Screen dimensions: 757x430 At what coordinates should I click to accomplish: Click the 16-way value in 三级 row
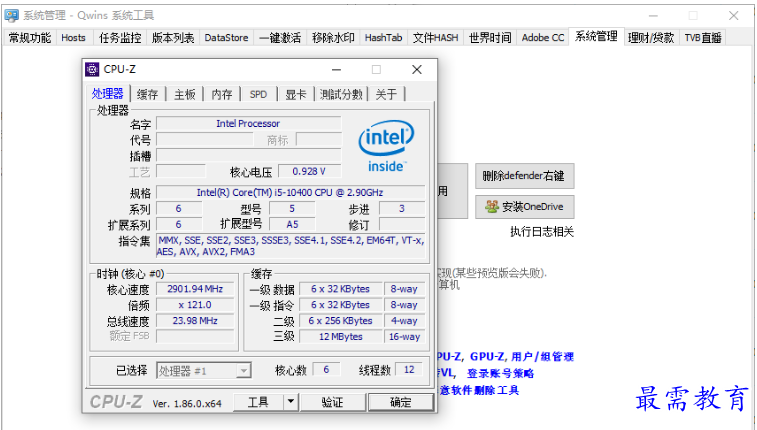[405, 337]
